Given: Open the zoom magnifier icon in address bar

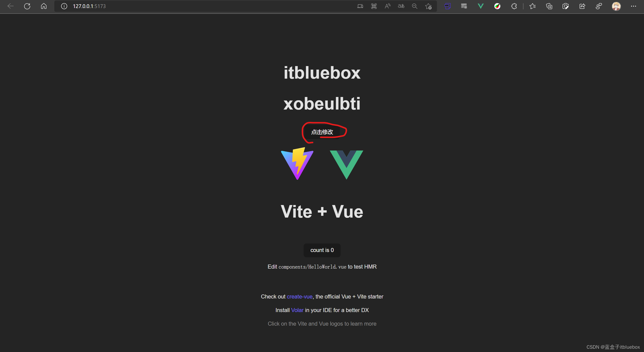Looking at the screenshot, I should click(415, 6).
